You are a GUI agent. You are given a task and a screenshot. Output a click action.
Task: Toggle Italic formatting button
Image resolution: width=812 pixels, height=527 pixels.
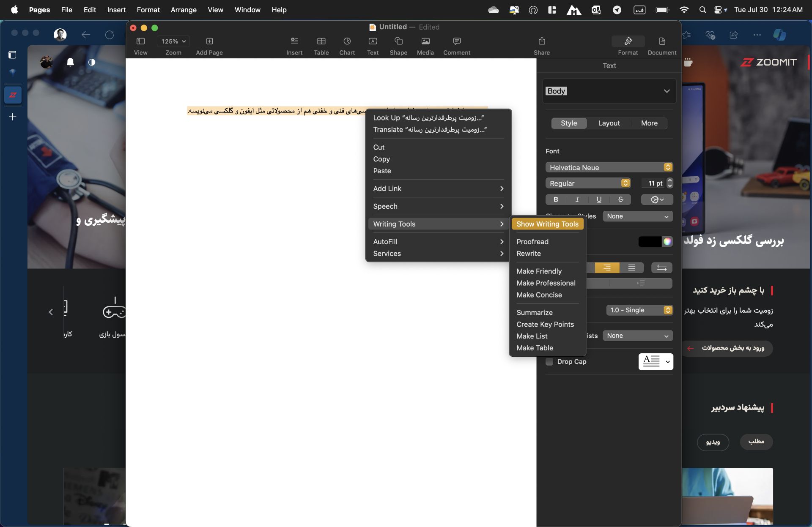tap(577, 199)
